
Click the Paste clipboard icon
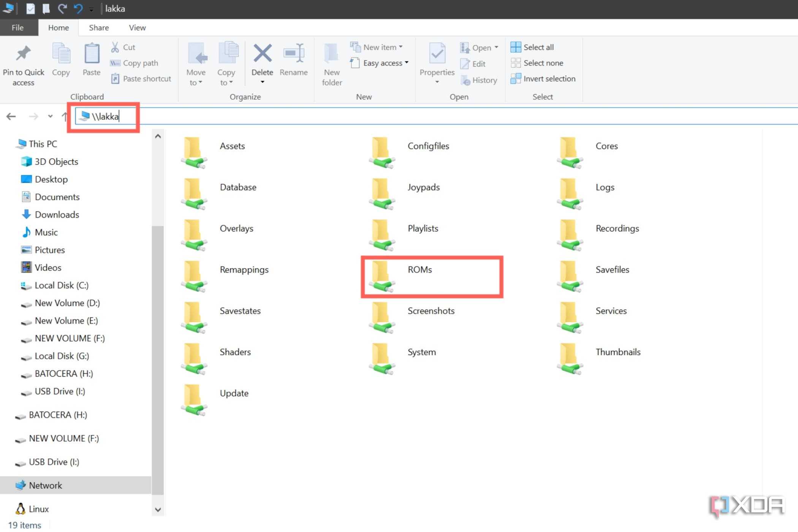pyautogui.click(x=92, y=54)
